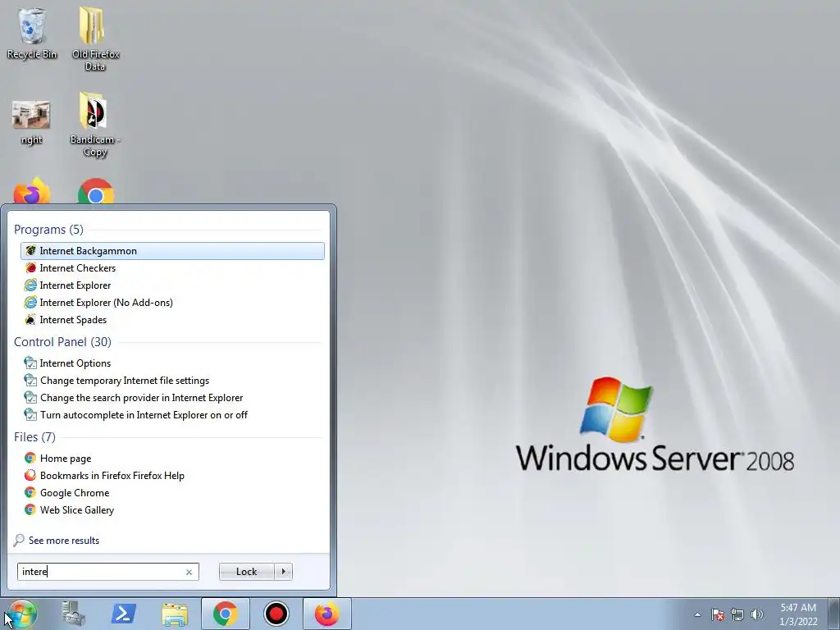
Task: Launch Internet Spades game
Action: [172, 320]
